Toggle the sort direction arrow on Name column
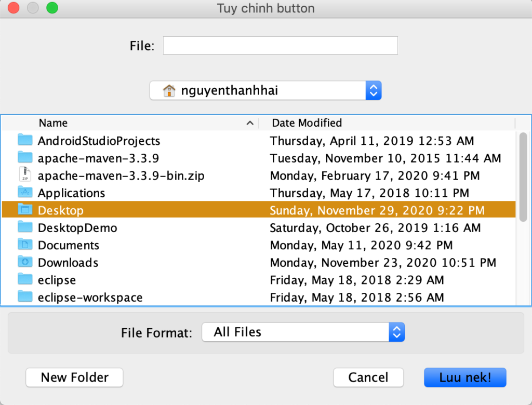This screenshot has width=532, height=405. click(250, 123)
